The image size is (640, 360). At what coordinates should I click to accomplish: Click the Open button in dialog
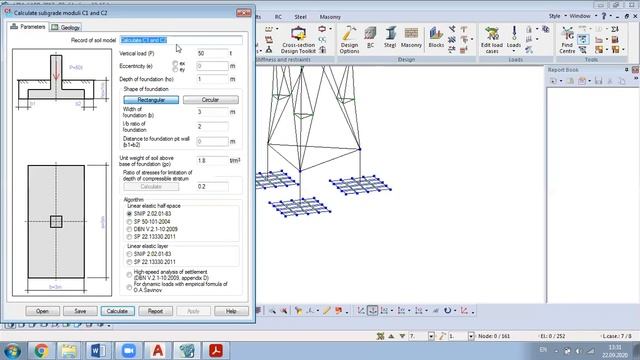[x=42, y=311]
